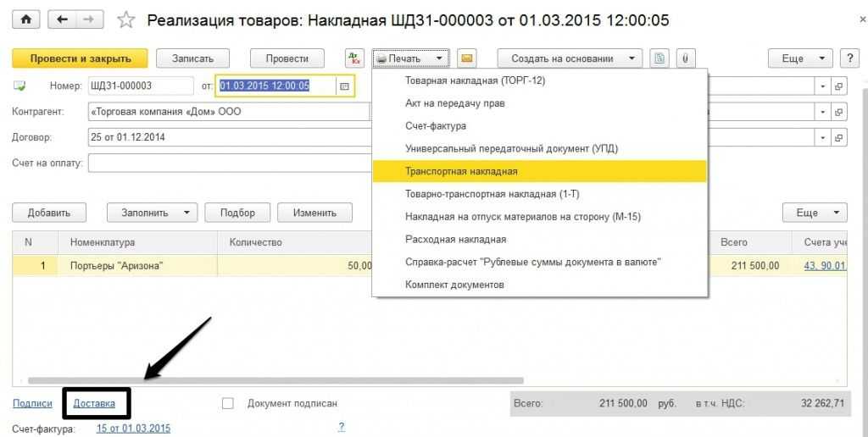Click the Количество column header
Screen dimensions: 868x437
295,242
